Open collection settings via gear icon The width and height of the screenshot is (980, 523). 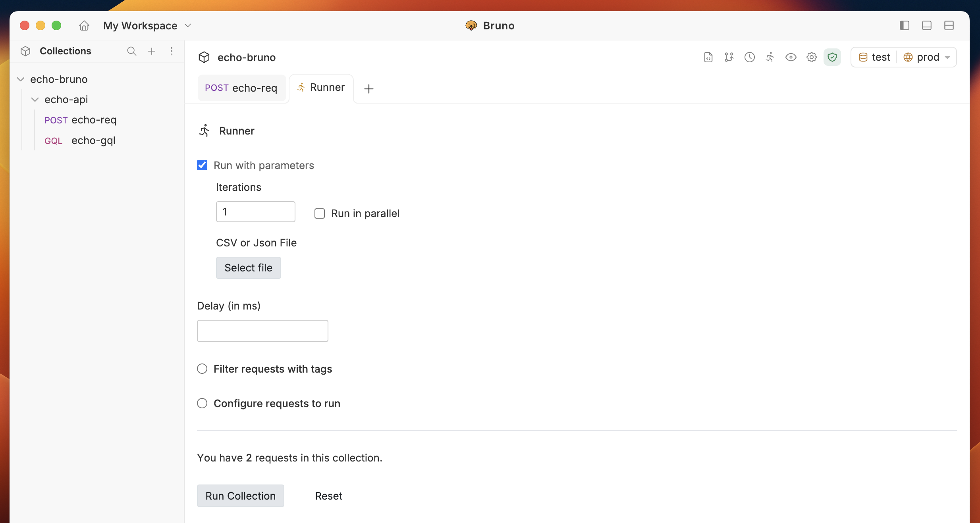point(811,57)
